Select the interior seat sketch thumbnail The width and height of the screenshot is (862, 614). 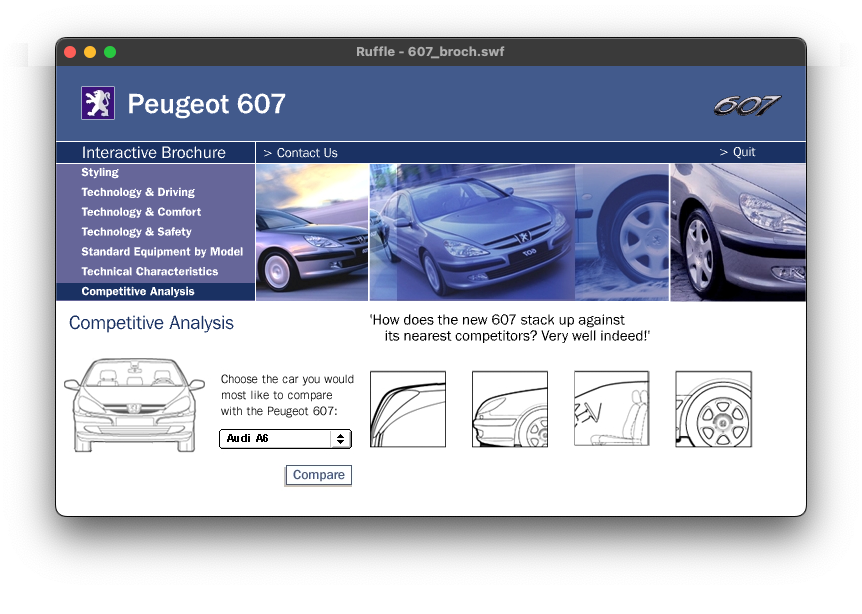611,408
